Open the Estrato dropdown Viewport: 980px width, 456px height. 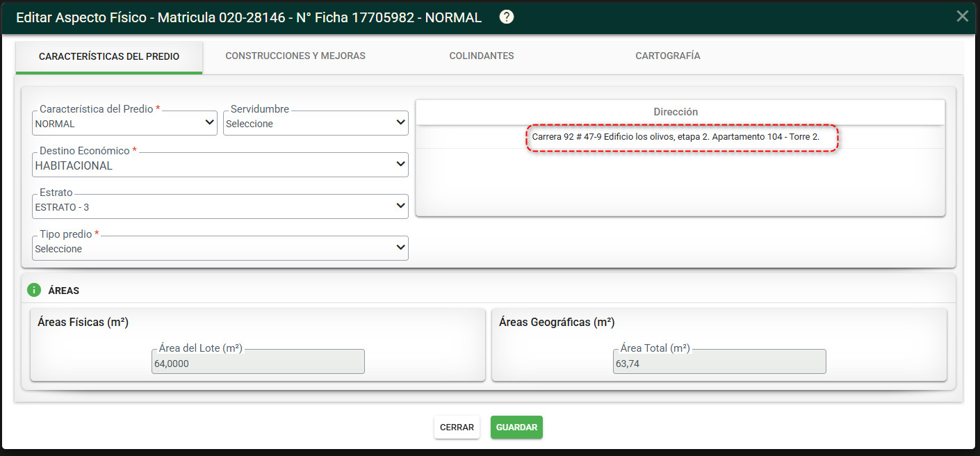[x=220, y=206]
